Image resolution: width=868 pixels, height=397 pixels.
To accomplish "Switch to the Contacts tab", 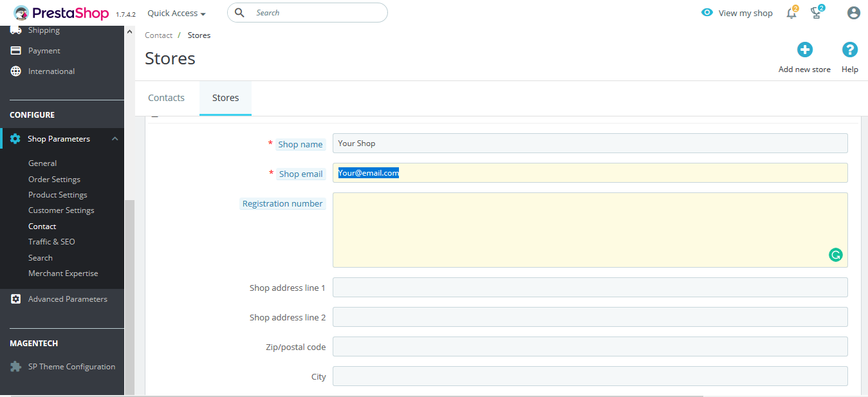I will (166, 98).
